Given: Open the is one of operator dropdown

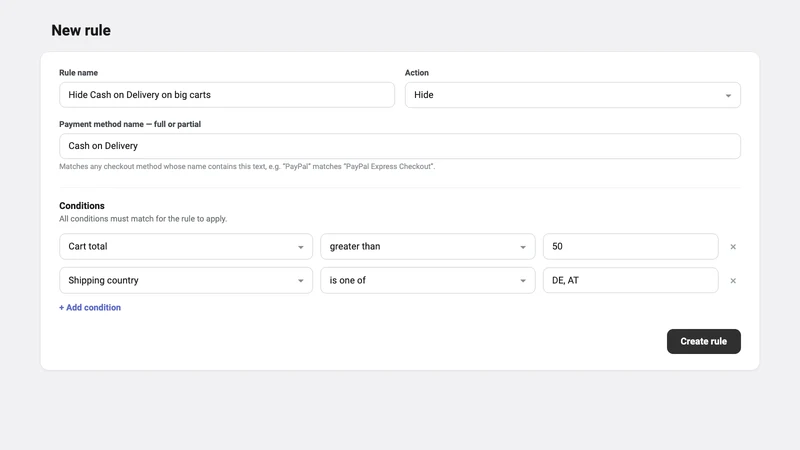Looking at the screenshot, I should pyautogui.click(x=428, y=280).
